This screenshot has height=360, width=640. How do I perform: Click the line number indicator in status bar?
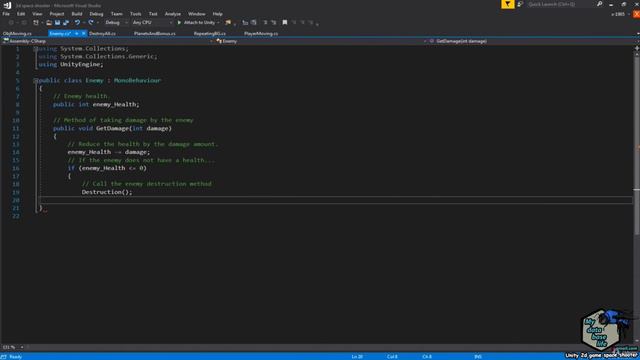click(357, 357)
